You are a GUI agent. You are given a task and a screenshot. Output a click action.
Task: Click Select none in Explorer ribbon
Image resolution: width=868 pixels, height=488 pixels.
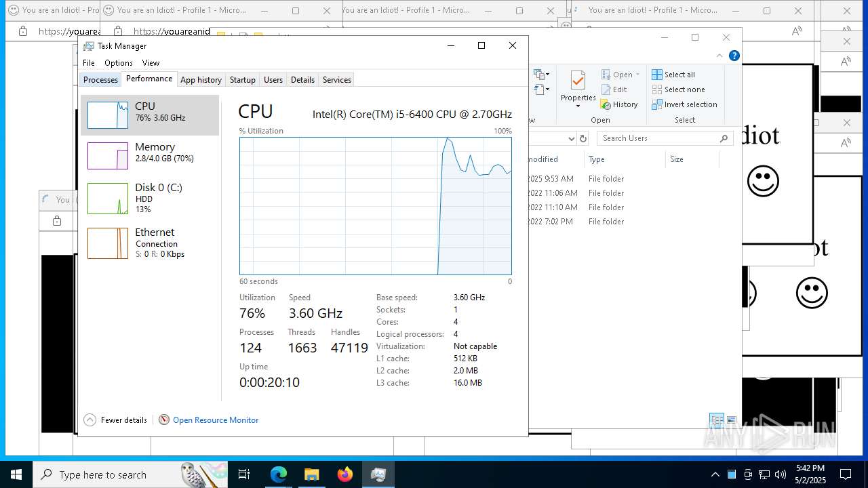click(x=678, y=89)
